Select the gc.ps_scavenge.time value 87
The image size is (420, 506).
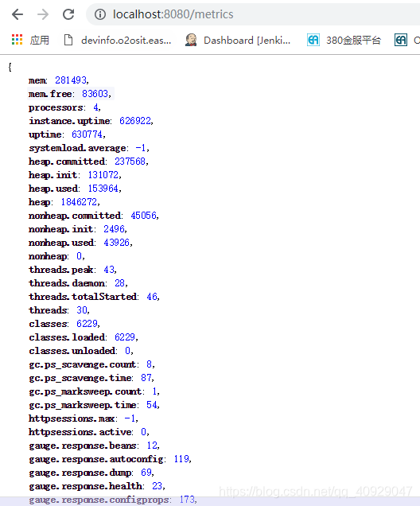(x=146, y=378)
